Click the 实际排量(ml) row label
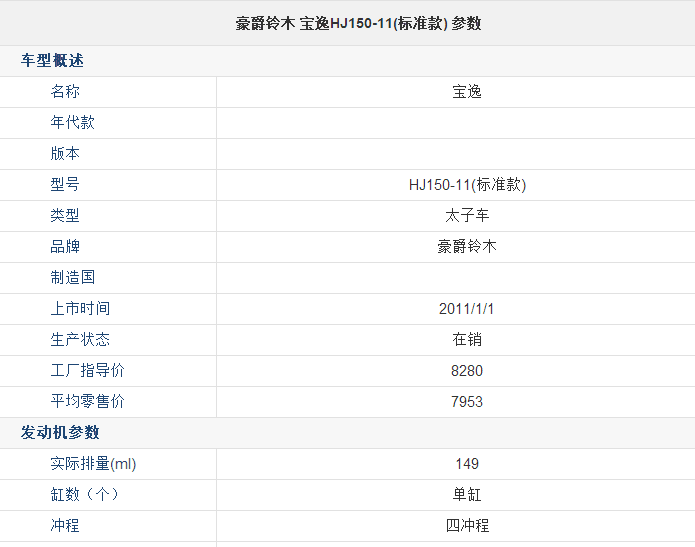Viewport: 695px width, 547px height. click(x=93, y=464)
